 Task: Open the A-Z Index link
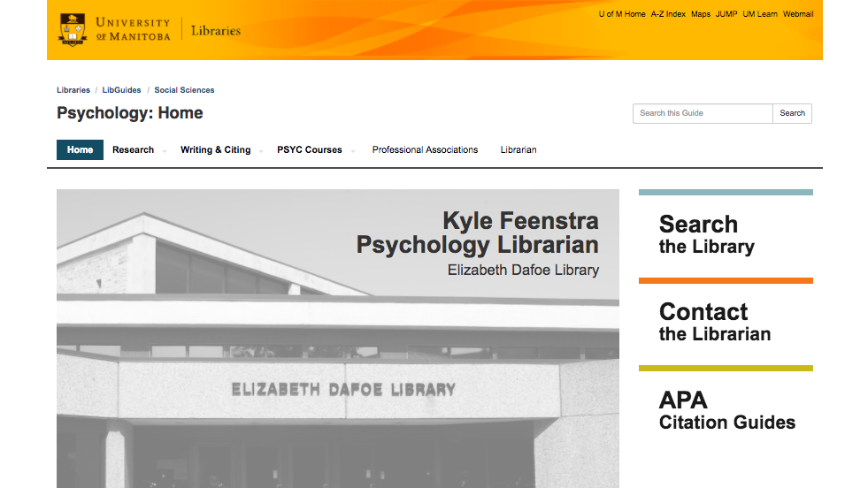668,14
